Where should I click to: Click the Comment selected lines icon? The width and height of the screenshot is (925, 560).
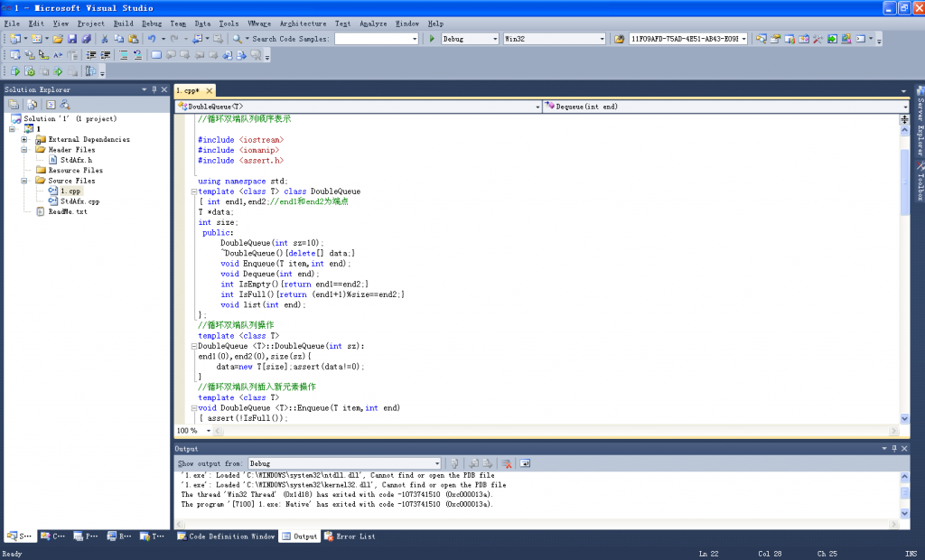124,55
